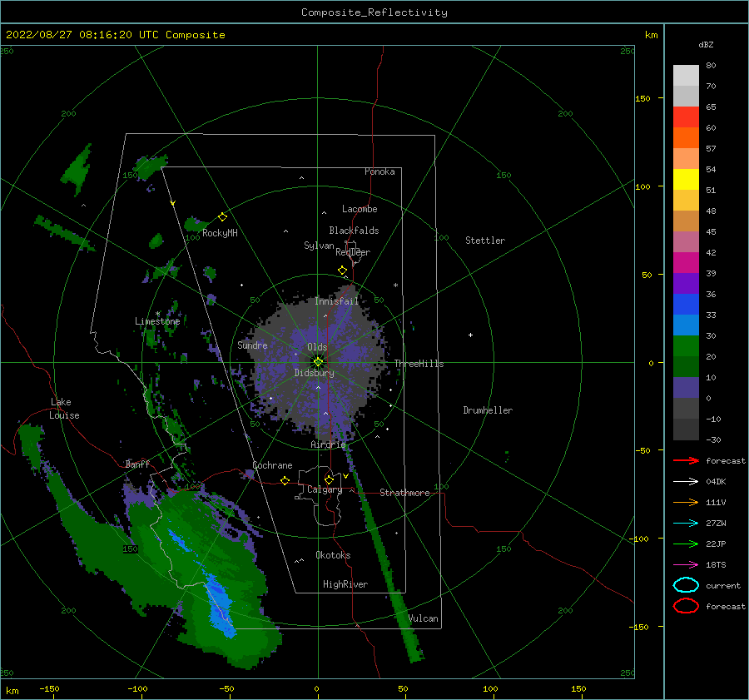Click the current legend text

(722, 585)
